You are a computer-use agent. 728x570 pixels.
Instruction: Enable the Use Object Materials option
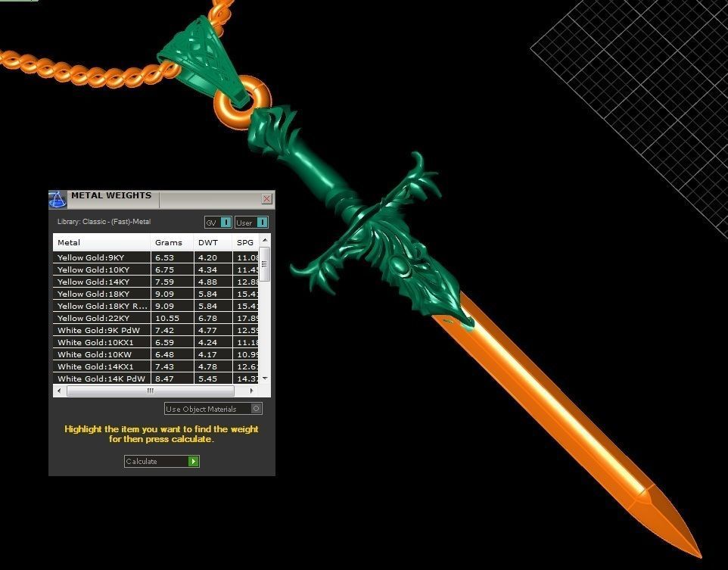tap(213, 409)
